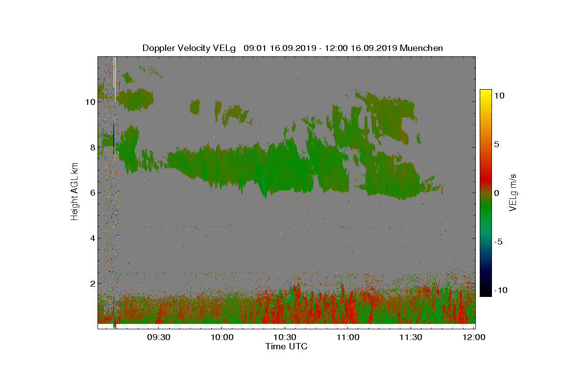Click the height axis label '8'
Screen dimensions: 588x392
pyautogui.click(x=92, y=147)
